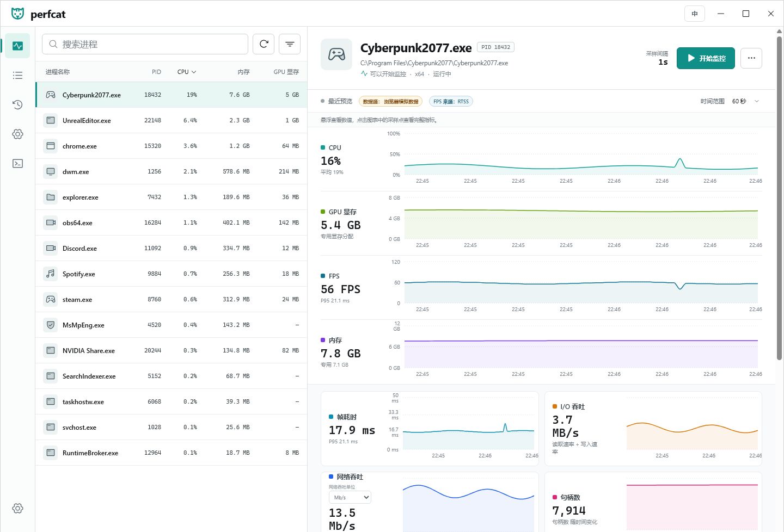
Task: Open the Mb/s network unit selector
Action: coord(350,497)
